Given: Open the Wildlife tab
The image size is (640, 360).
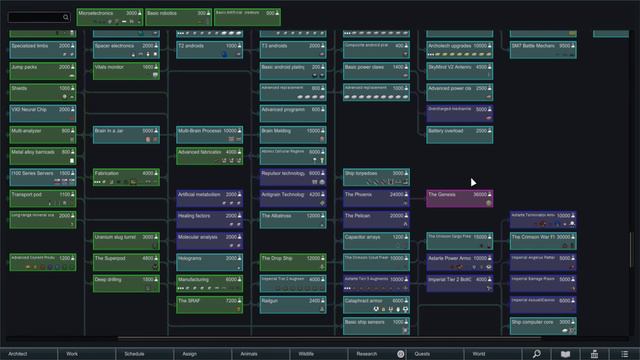Looking at the screenshot, I should pos(319,354).
